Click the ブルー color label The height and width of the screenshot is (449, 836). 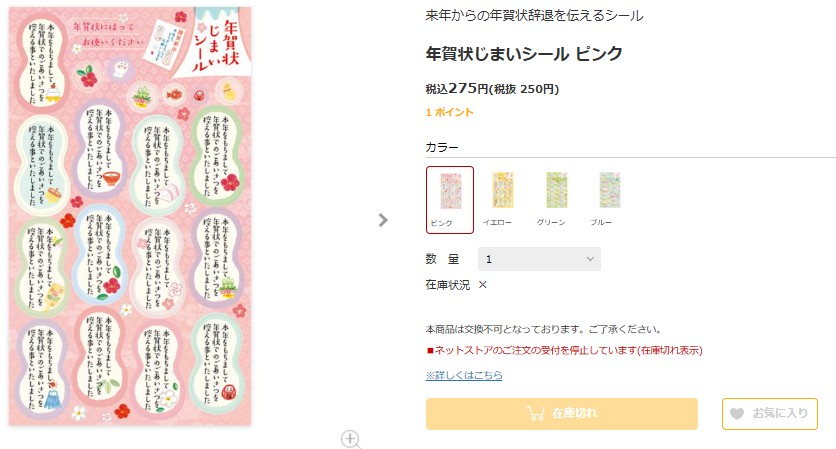(x=601, y=222)
